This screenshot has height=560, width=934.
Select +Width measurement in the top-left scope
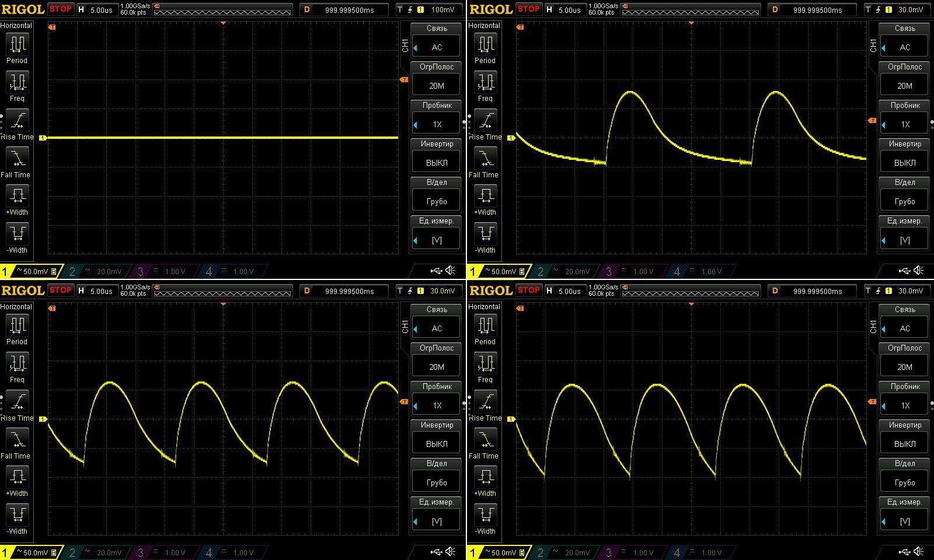17,199
